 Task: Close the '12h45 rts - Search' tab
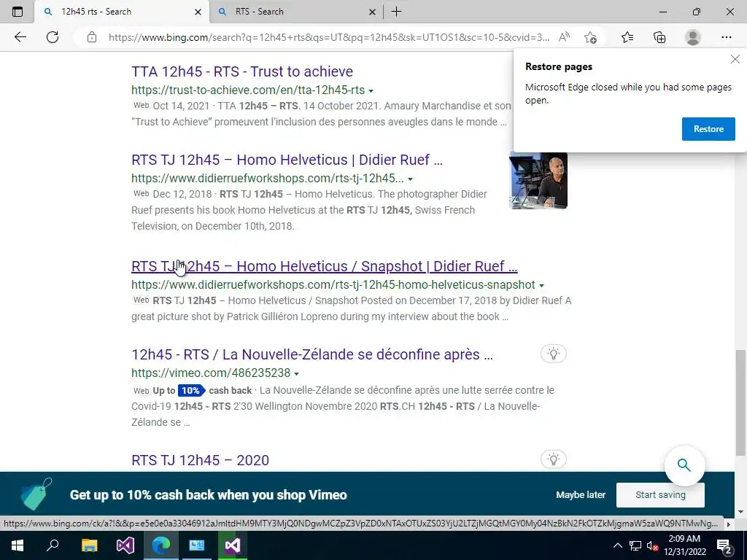(198, 12)
